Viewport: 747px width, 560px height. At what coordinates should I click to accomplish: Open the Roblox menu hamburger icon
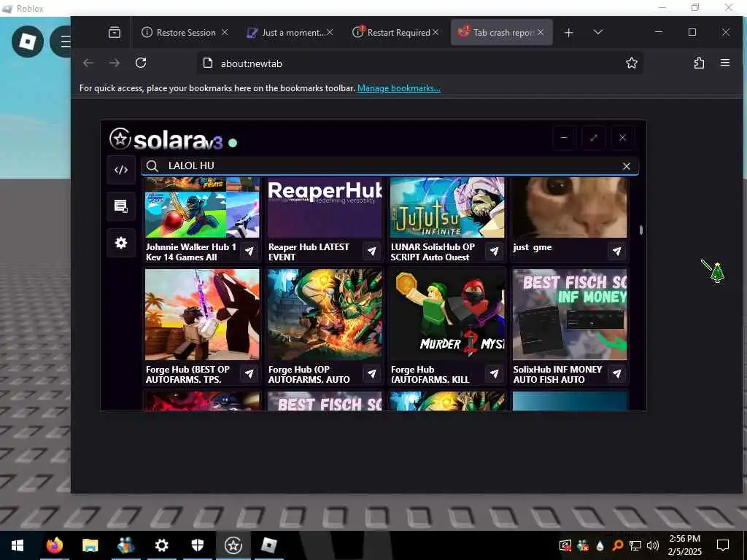click(65, 42)
